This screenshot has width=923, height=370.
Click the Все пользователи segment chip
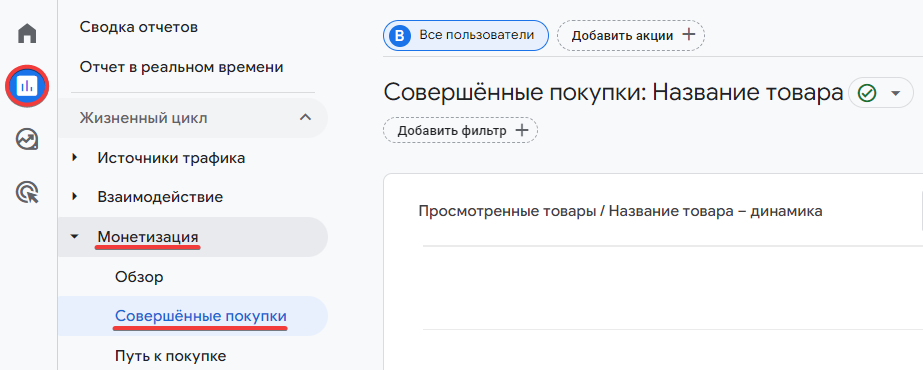pos(466,35)
